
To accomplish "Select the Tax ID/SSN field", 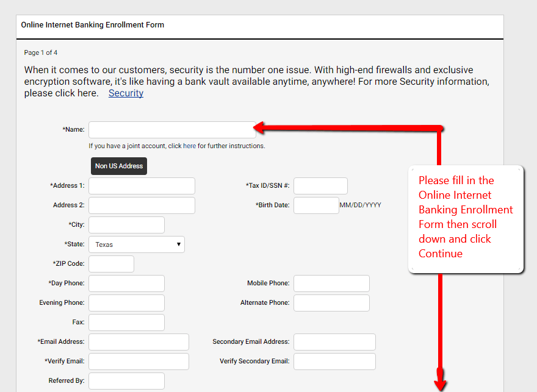I will tap(320, 185).
